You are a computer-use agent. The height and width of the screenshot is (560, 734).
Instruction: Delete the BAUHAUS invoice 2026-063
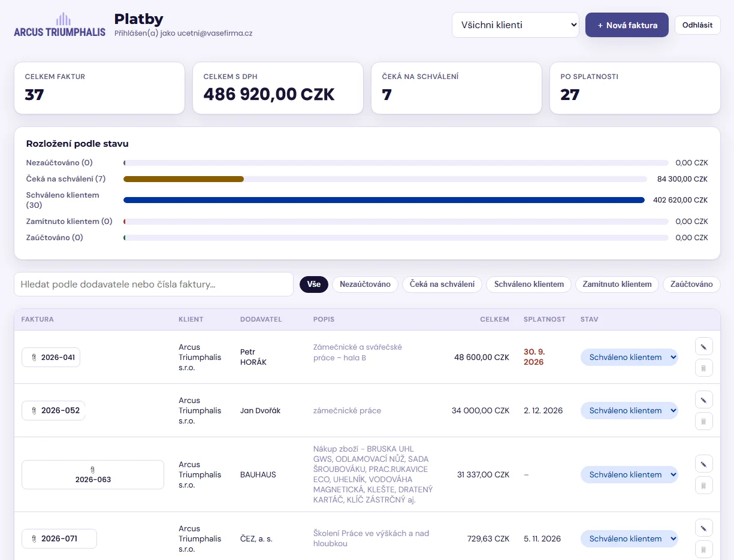[704, 485]
